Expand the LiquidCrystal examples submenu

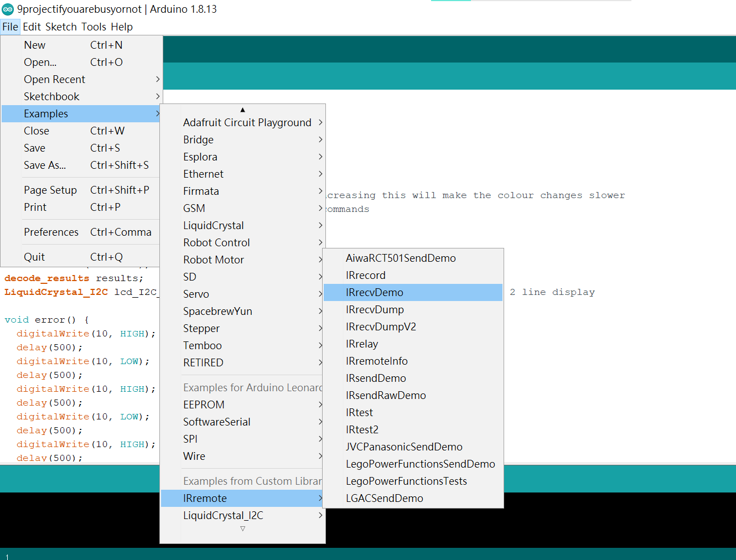[x=242, y=225]
